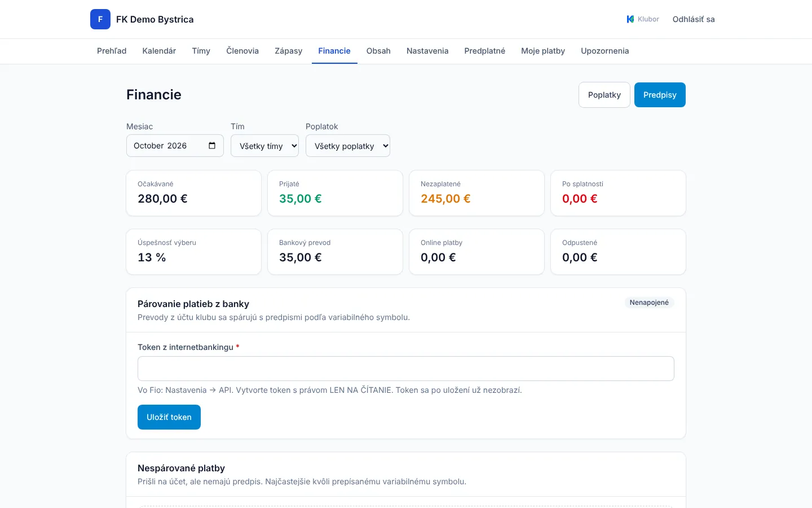Open the Klubor logo link
This screenshot has height=508, width=812.
click(x=643, y=19)
